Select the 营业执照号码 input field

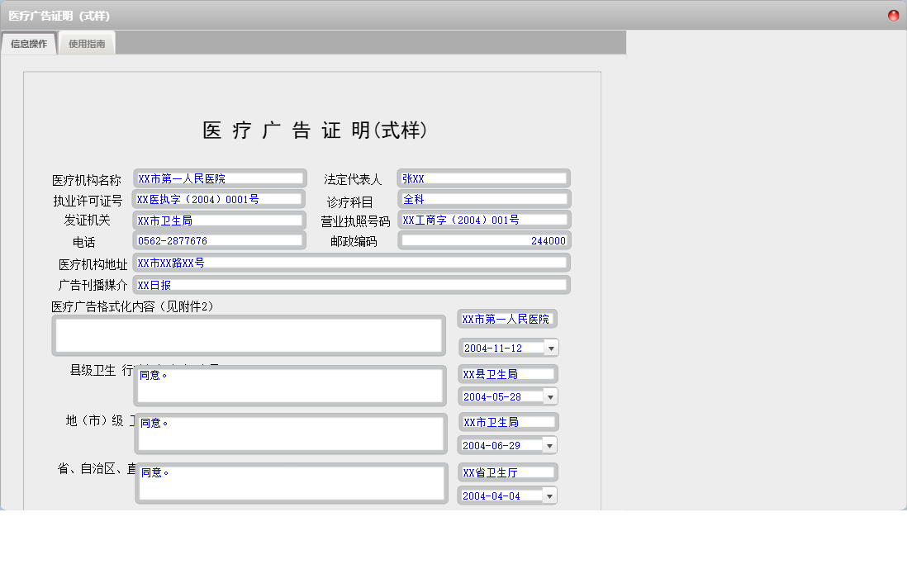pos(484,220)
